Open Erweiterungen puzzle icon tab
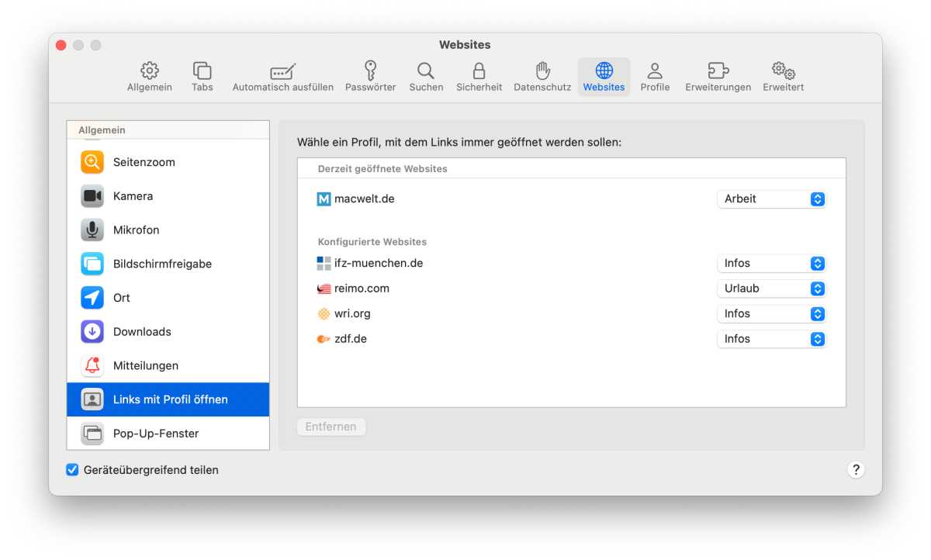This screenshot has width=931, height=560. (718, 77)
